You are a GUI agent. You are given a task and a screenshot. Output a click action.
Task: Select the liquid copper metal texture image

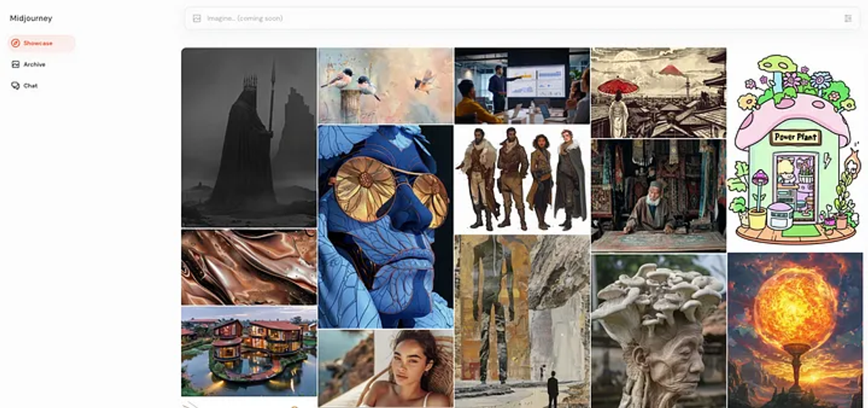[249, 267]
